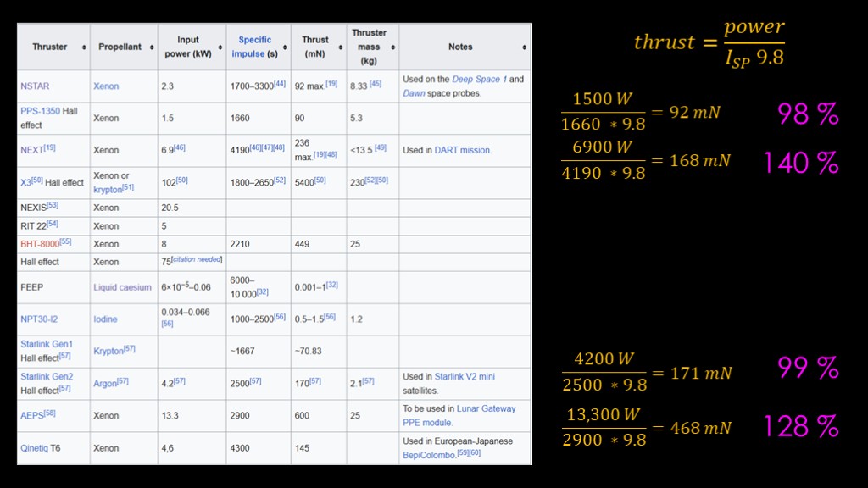Screen dimensions: 868x488
Task: Click the thrust equals power formula
Action: [709, 43]
